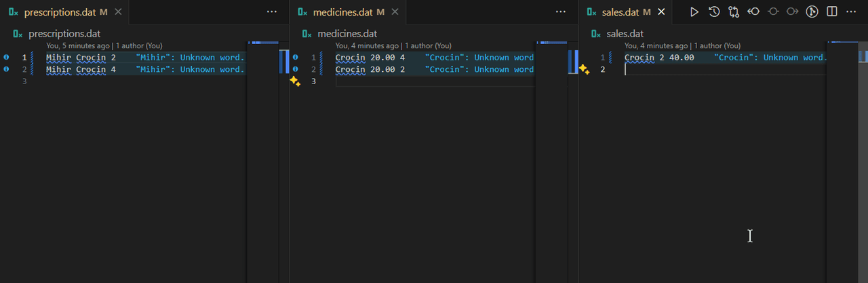Open GitLens file history clock icon
Viewport: 868px width, 283px height.
coord(714,12)
